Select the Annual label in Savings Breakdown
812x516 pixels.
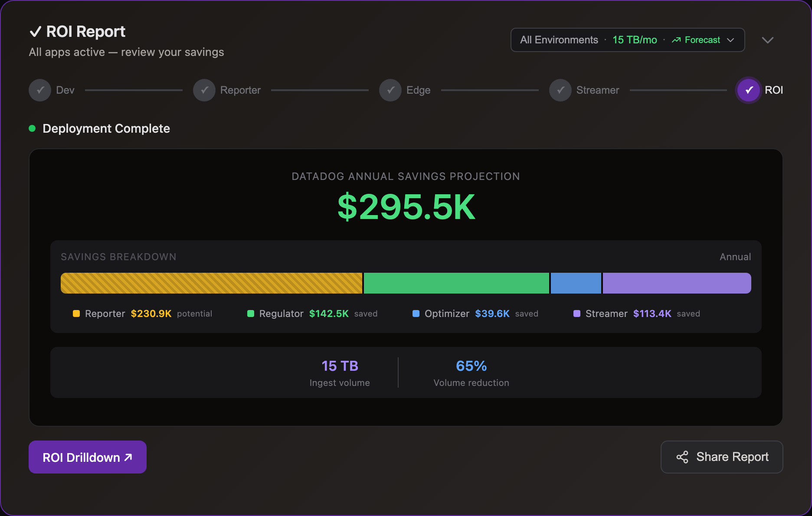(735, 257)
